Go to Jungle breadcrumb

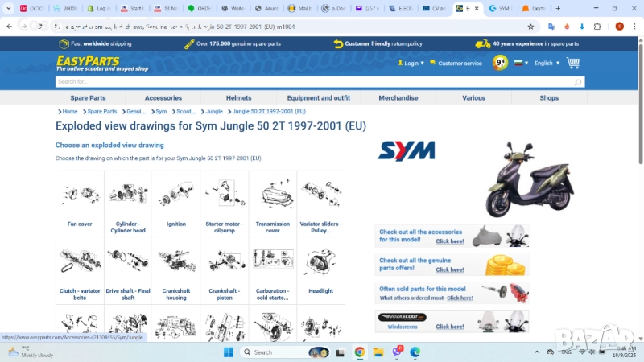[214, 111]
